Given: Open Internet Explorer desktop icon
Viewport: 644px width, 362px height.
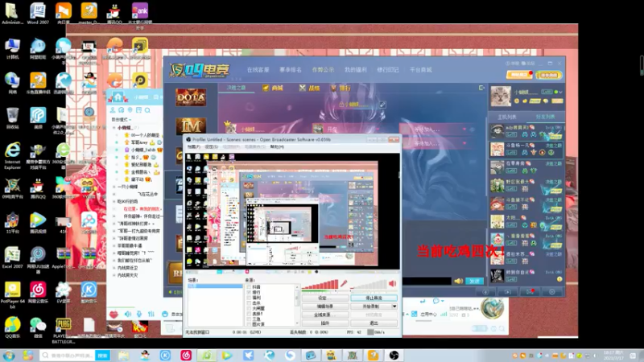Looking at the screenshot, I should pyautogui.click(x=12, y=156).
